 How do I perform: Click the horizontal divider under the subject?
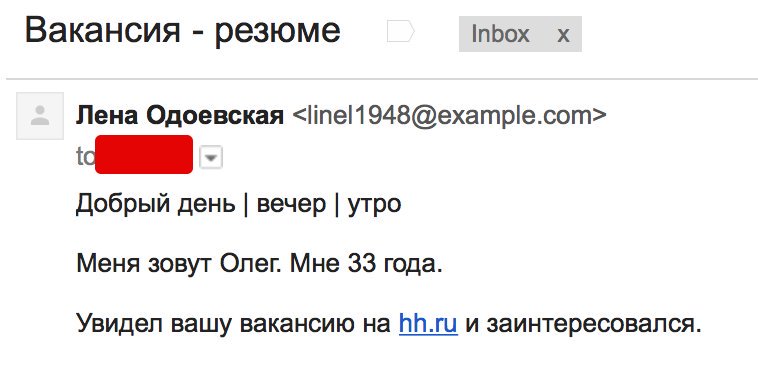click(382, 78)
